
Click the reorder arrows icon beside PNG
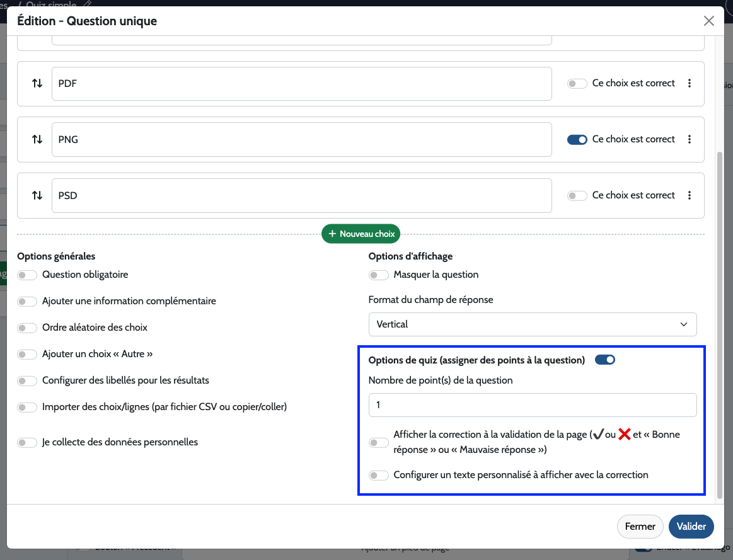[x=37, y=140]
